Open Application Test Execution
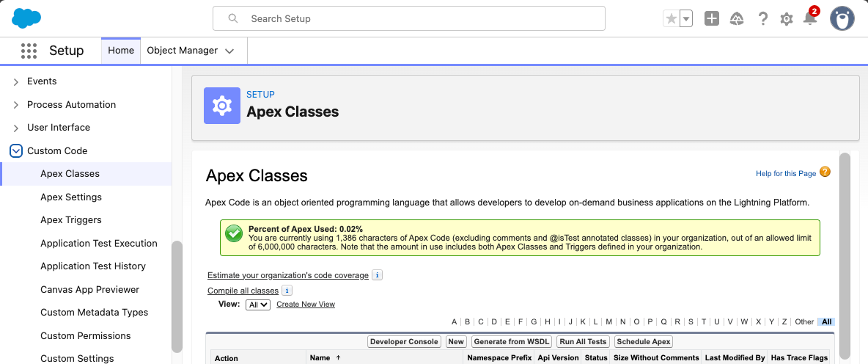 98,243
